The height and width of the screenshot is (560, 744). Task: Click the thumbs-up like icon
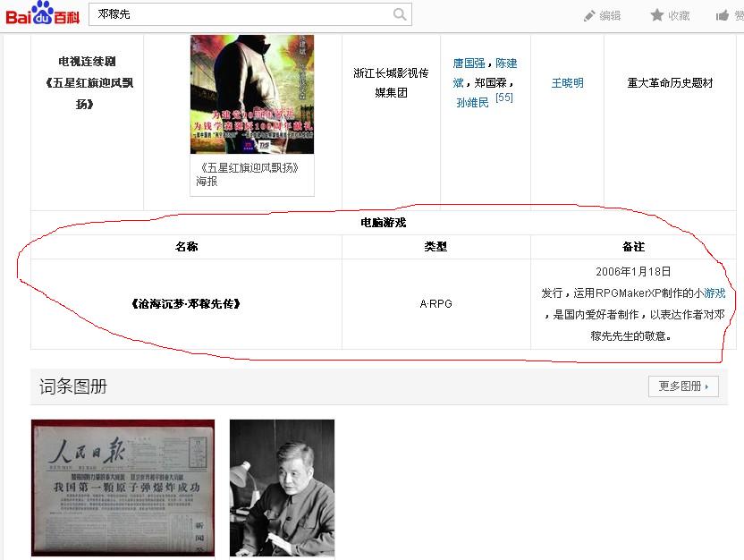point(723,16)
